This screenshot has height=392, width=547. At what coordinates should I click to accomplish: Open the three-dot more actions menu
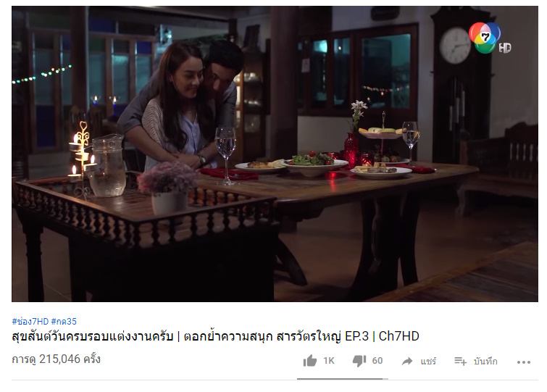pyautogui.click(x=524, y=362)
